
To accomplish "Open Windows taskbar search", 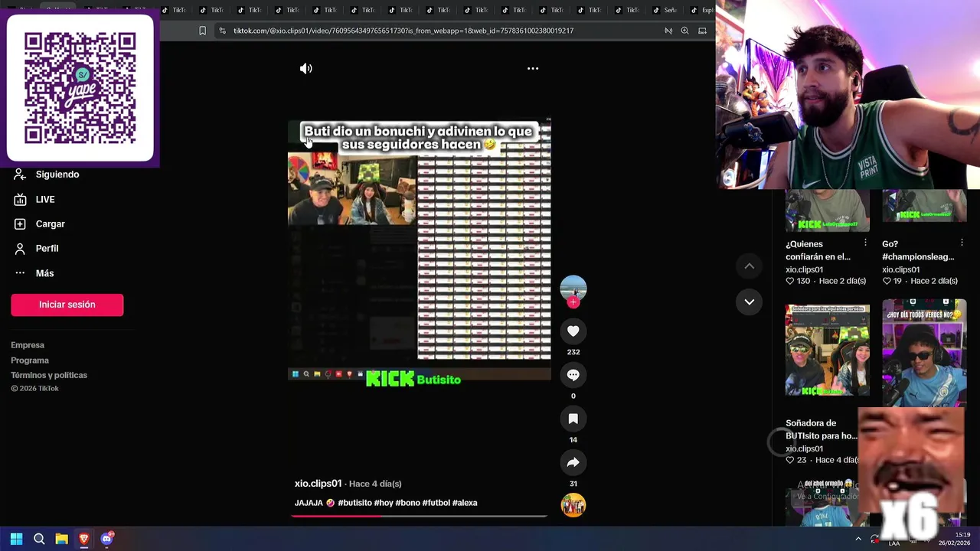I will [x=39, y=539].
